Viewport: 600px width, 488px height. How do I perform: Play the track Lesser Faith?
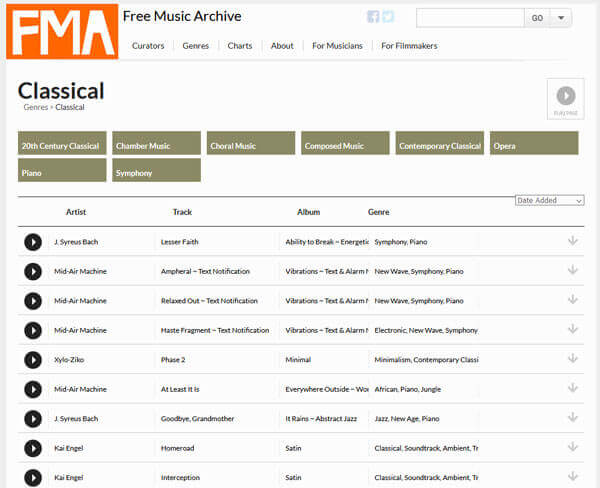click(x=33, y=242)
